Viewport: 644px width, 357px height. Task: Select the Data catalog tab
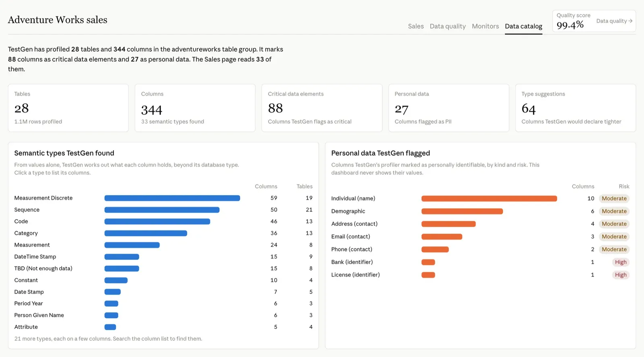(523, 26)
